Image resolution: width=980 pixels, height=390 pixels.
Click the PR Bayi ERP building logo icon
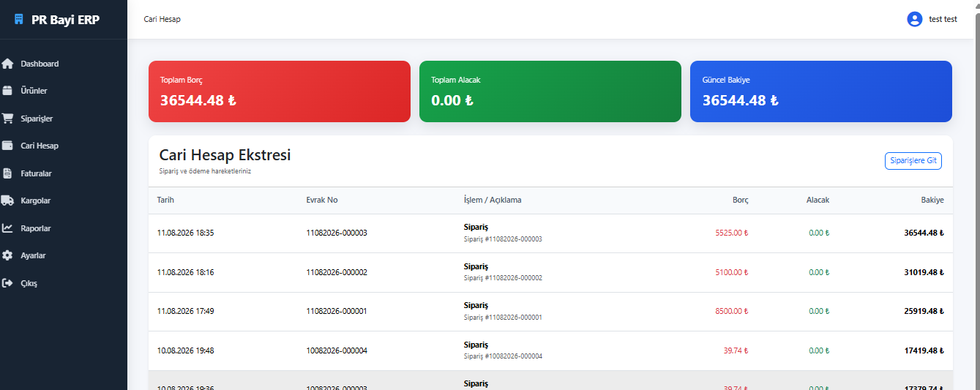click(x=19, y=20)
